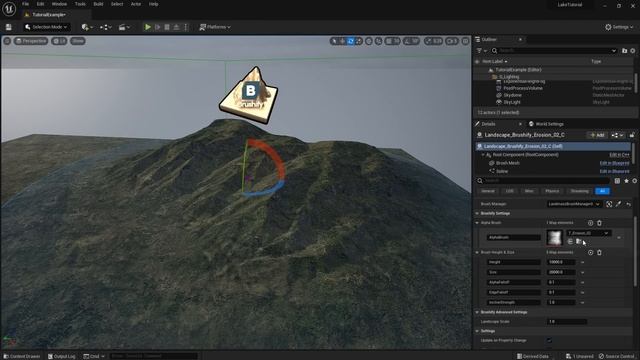Click the Add component button
This screenshot has height=360, width=640.
pyautogui.click(x=597, y=135)
